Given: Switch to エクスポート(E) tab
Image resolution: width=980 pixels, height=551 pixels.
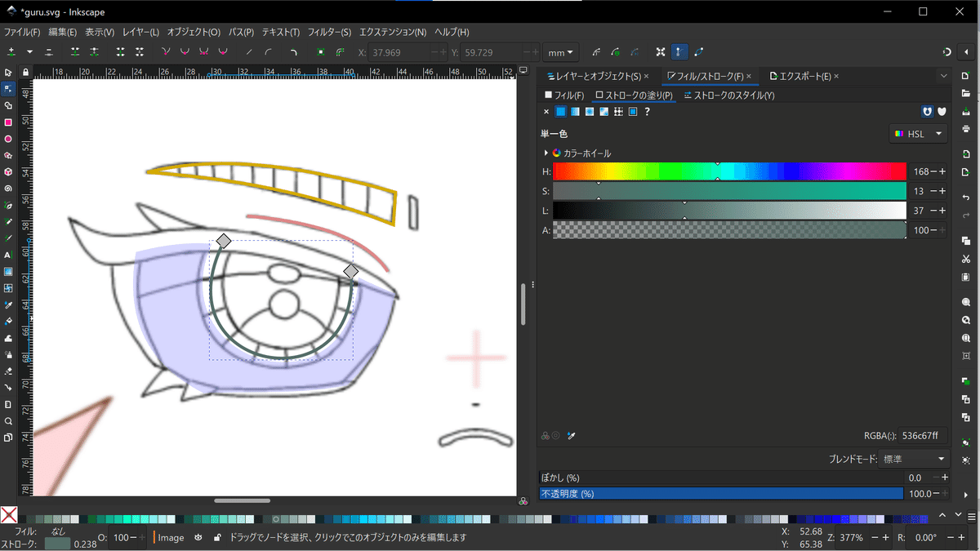Looking at the screenshot, I should pyautogui.click(x=800, y=76).
